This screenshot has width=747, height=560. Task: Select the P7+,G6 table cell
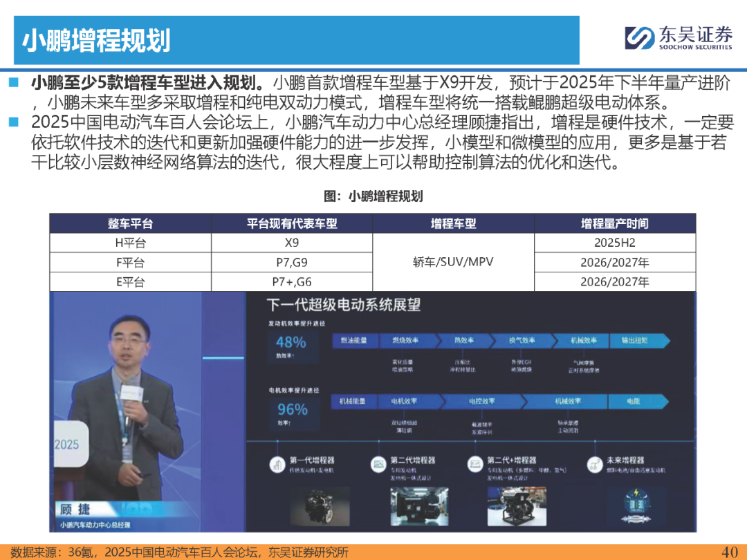292,282
